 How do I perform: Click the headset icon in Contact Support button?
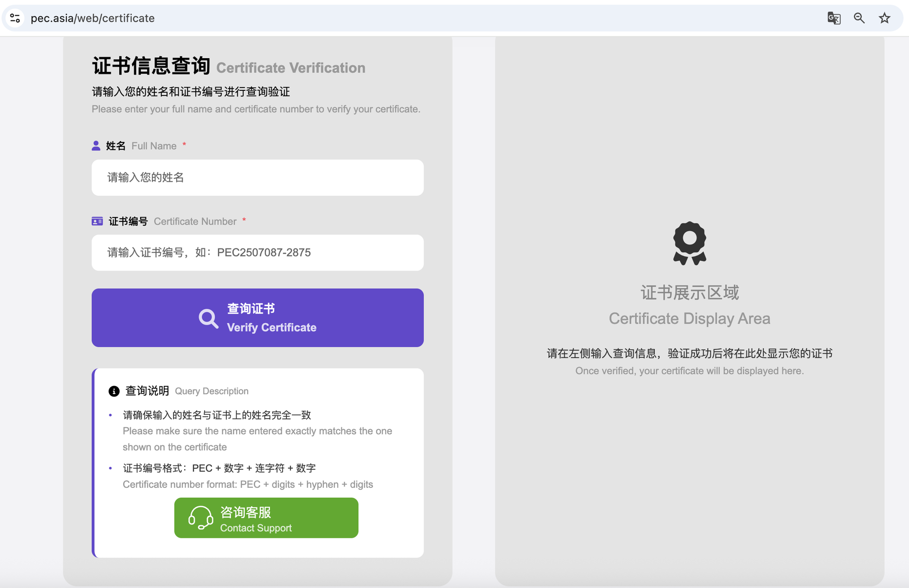tap(200, 518)
